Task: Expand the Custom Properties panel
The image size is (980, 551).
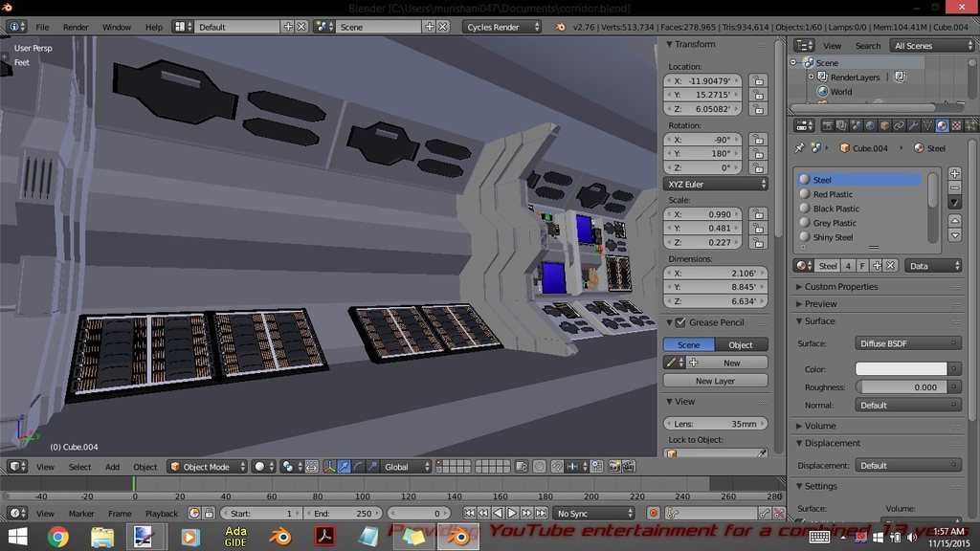Action: pos(841,287)
